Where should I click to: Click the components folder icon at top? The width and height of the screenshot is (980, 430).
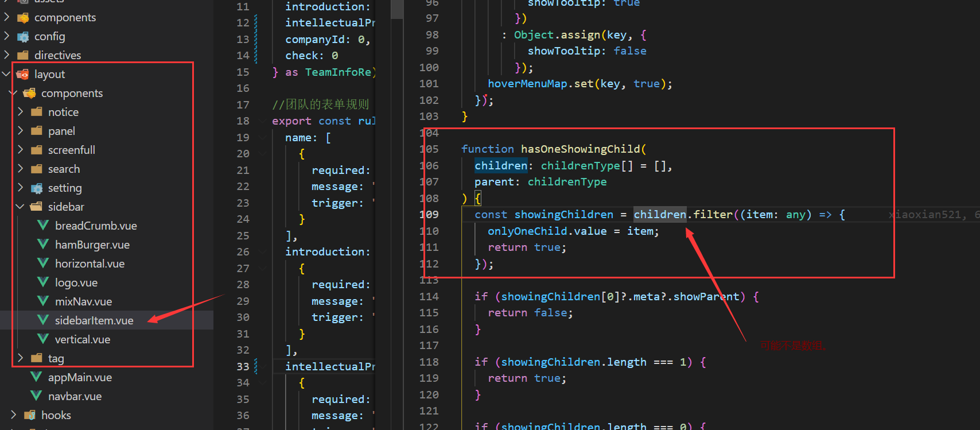tap(23, 18)
